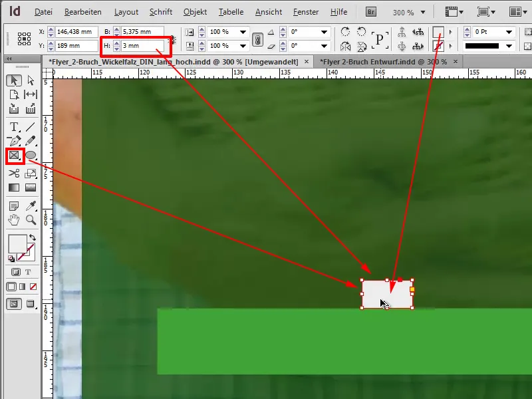Select the Hand tool
The image size is (532, 399).
point(14,220)
